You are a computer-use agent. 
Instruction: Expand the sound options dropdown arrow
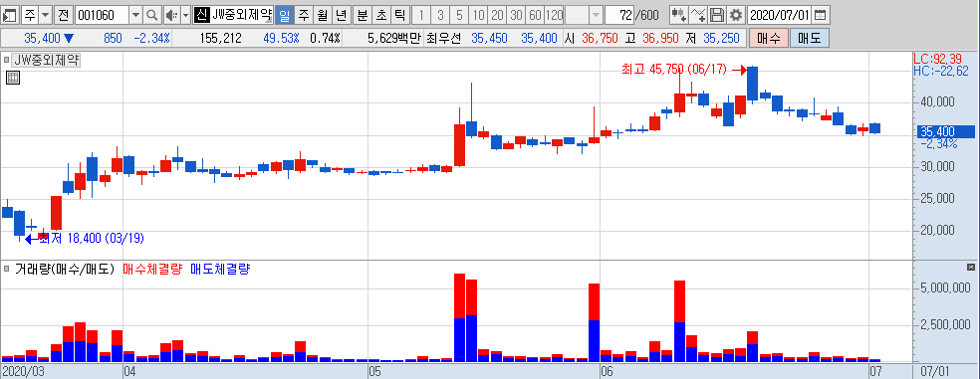pyautogui.click(x=185, y=14)
